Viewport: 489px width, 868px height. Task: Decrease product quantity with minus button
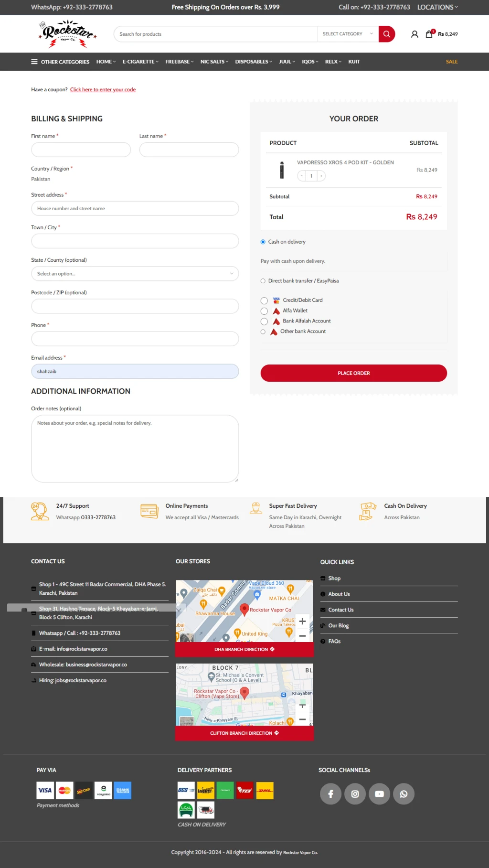tap(302, 176)
